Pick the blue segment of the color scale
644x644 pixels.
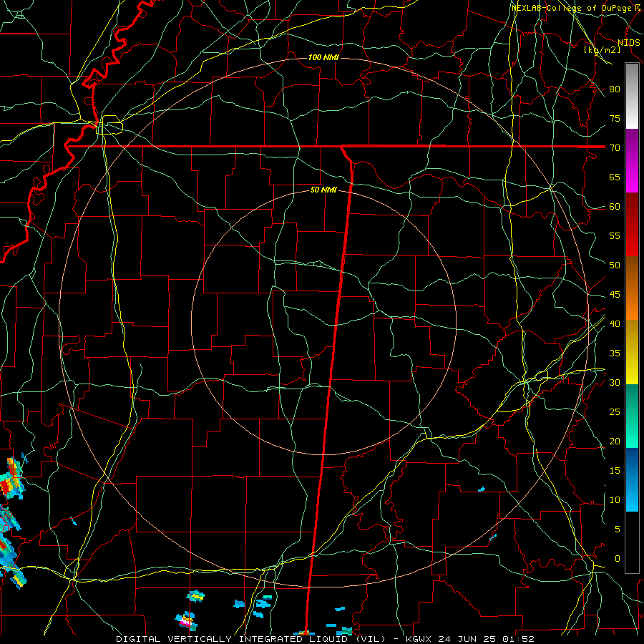tap(632, 479)
